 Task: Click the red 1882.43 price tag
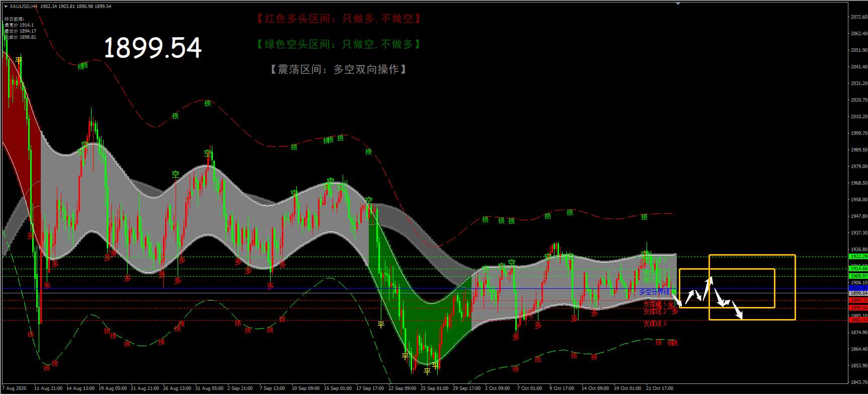[858, 320]
